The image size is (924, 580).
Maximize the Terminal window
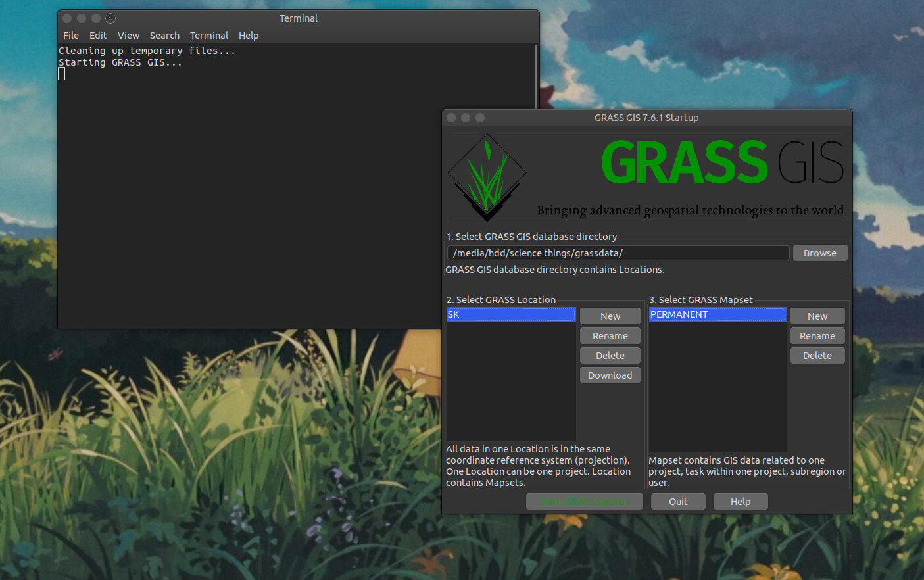[96, 18]
